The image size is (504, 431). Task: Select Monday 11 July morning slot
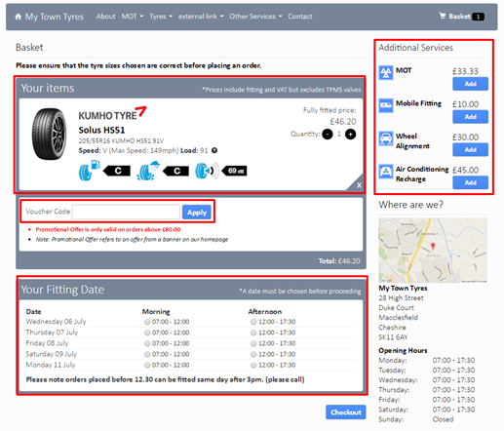[147, 366]
